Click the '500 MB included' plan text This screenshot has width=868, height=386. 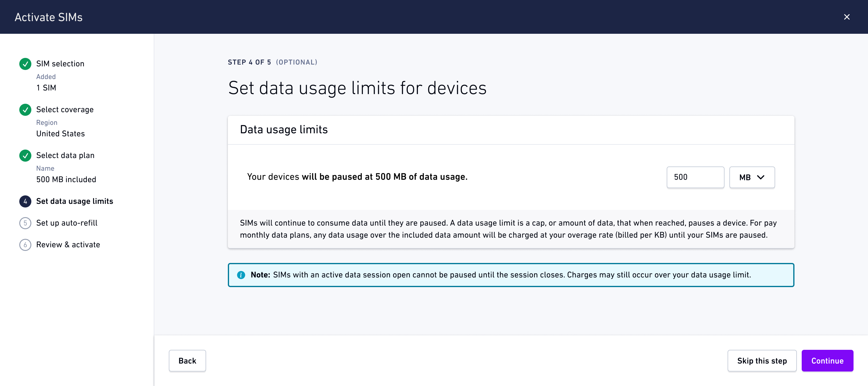pyautogui.click(x=66, y=179)
